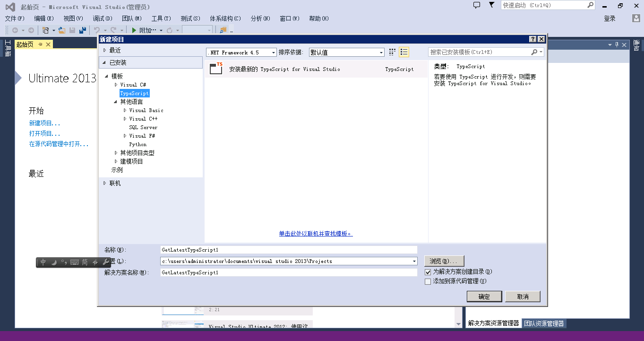The image size is (644, 341).
Task: Toggle 为解决方案创建目录 checkbox
Action: tap(428, 272)
